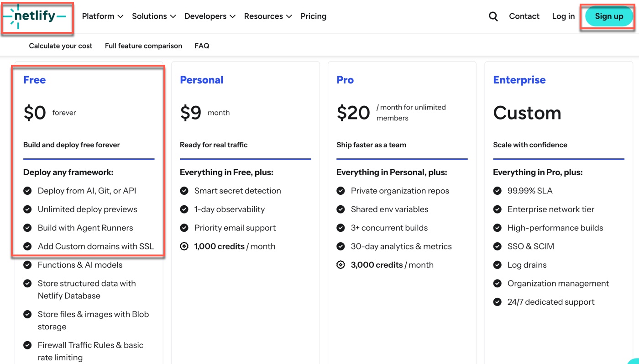Click the credits icon beside 3,000 credits

[341, 265]
